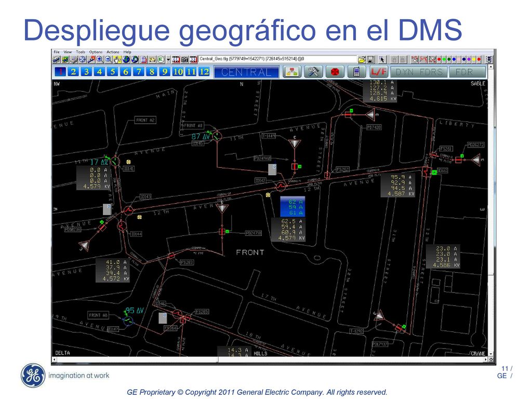Screen dimensions: 532x399
Task: Open the hammer and wrench tools button
Action: [x=313, y=72]
